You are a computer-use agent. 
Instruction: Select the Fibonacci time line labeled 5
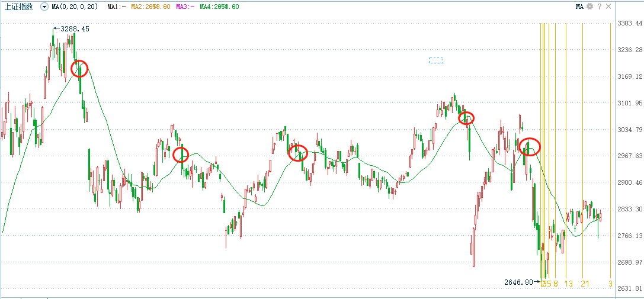coord(549,152)
